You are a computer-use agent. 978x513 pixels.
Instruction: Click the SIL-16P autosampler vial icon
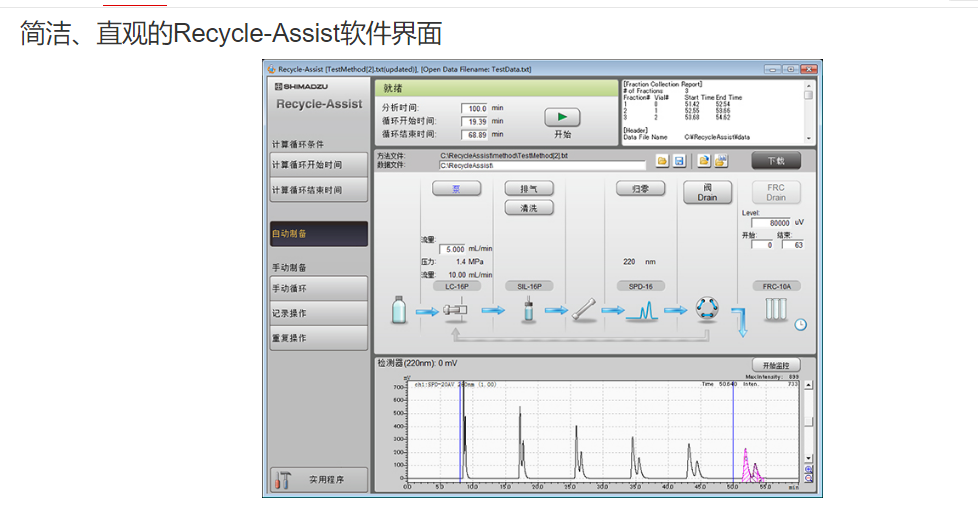(x=528, y=310)
